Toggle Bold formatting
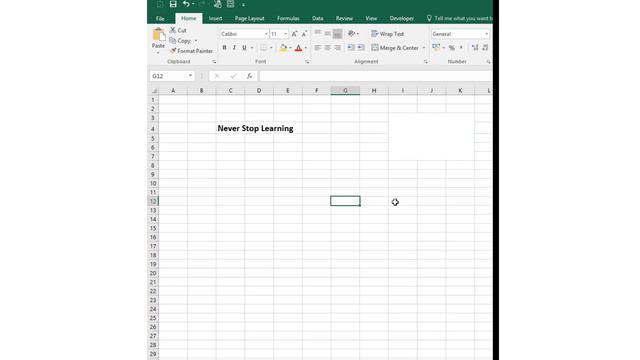The height and width of the screenshot is (360, 640). click(224, 48)
